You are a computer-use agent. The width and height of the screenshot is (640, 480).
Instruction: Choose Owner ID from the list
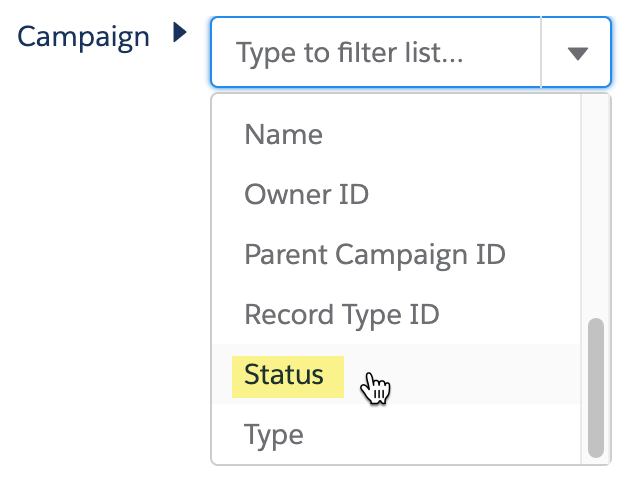[396, 194]
